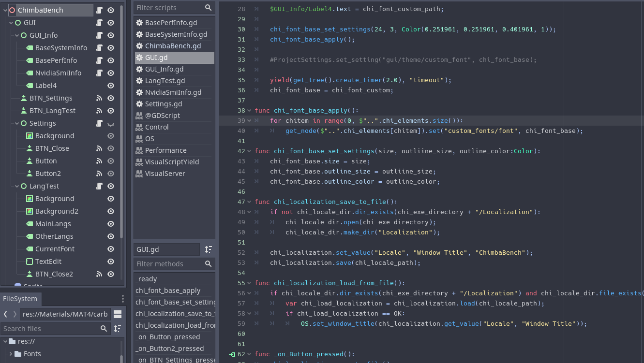
Task: Collapse the LangTest tree branch
Action: 17,186
